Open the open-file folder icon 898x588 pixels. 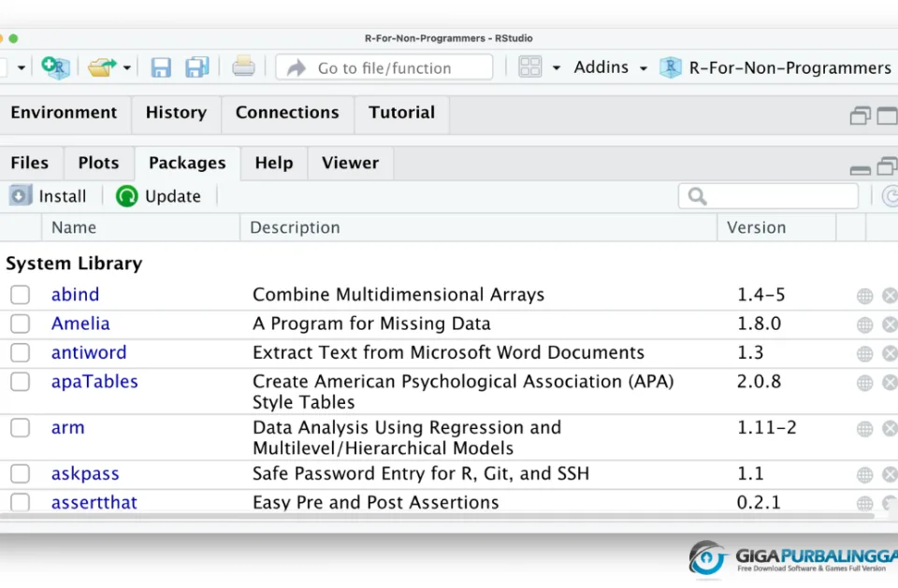(x=101, y=67)
